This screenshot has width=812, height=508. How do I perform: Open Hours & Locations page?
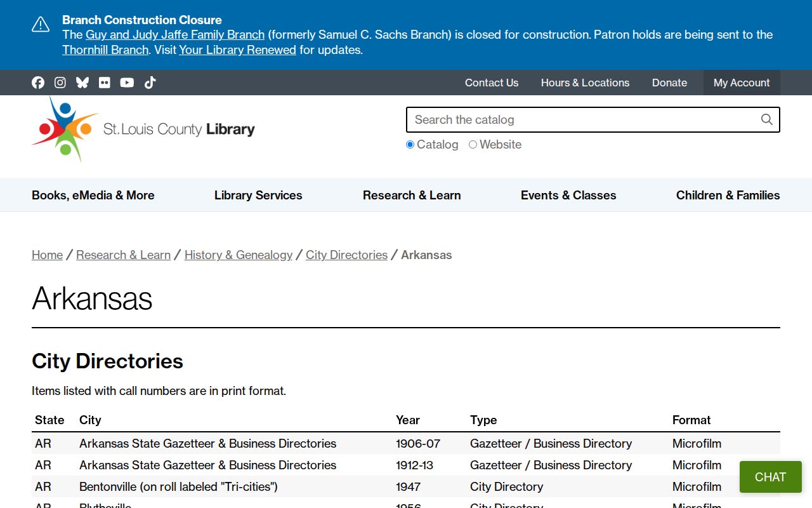pyautogui.click(x=585, y=83)
